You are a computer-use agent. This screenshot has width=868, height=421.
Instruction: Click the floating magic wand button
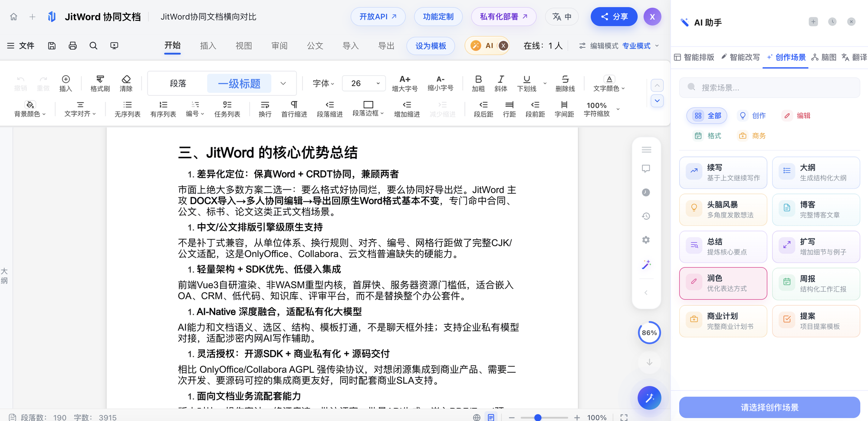pos(649,398)
